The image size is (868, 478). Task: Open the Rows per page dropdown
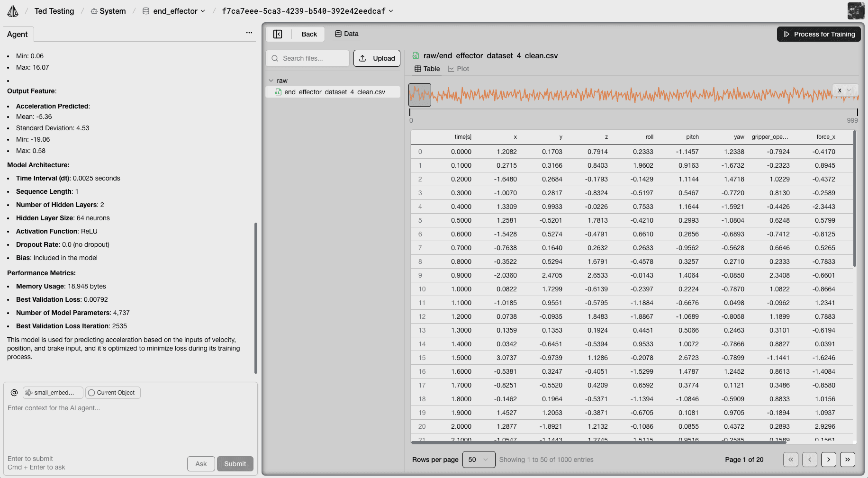coord(478,460)
